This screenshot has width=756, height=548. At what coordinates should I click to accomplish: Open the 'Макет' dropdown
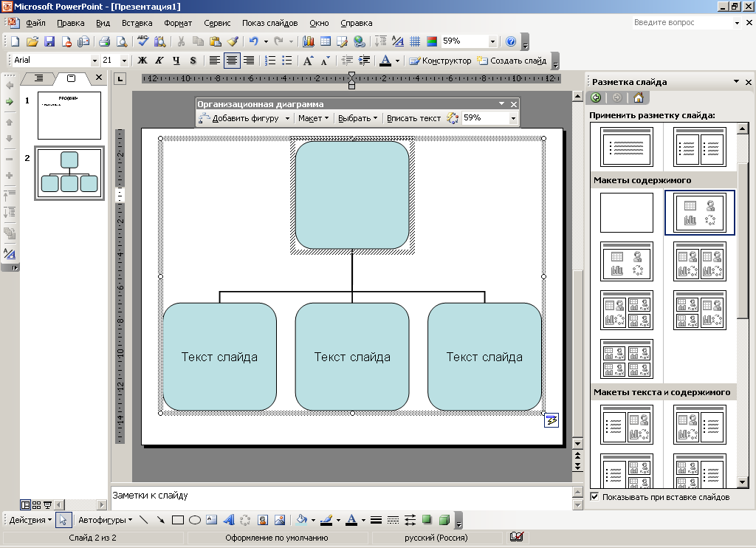[x=313, y=119]
